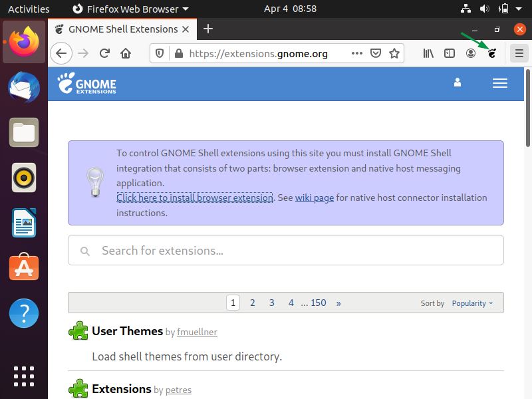Click the network status icon
The height and width of the screenshot is (399, 532).
tap(465, 9)
